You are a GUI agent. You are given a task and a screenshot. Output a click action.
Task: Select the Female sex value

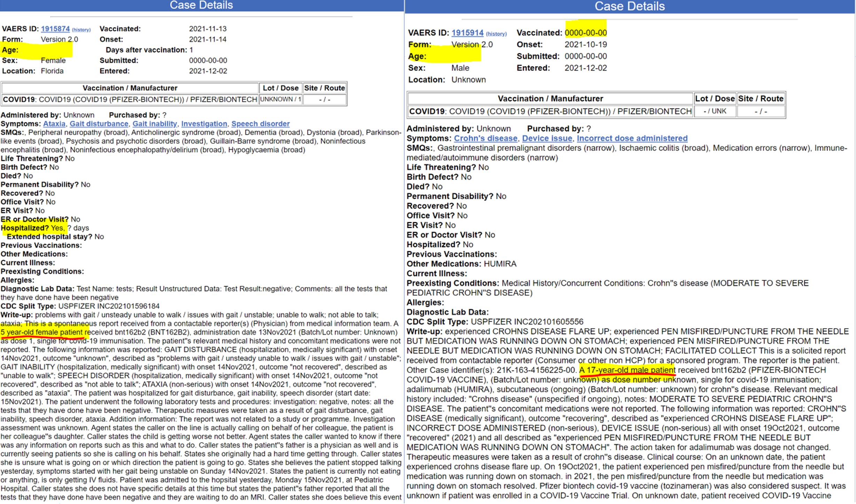click(53, 61)
